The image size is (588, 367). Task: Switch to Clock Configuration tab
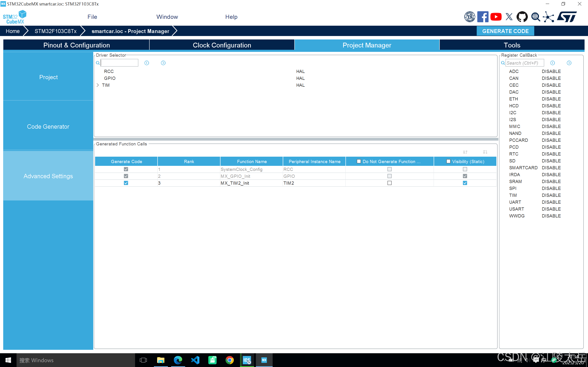click(222, 45)
